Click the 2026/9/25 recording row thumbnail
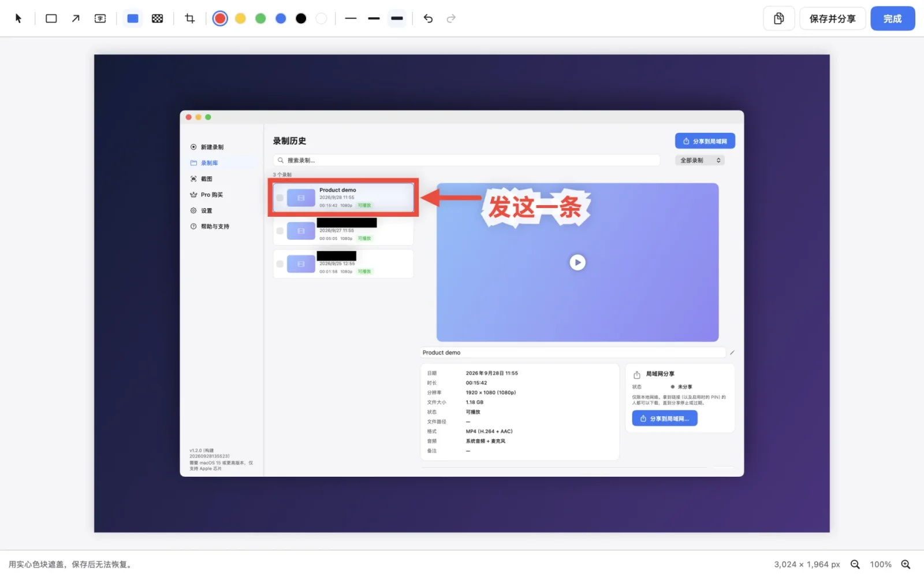924x578 pixels. [301, 264]
